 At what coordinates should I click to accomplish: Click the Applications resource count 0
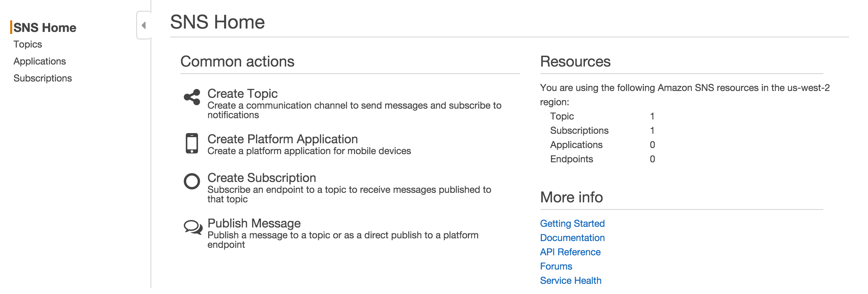[652, 145]
